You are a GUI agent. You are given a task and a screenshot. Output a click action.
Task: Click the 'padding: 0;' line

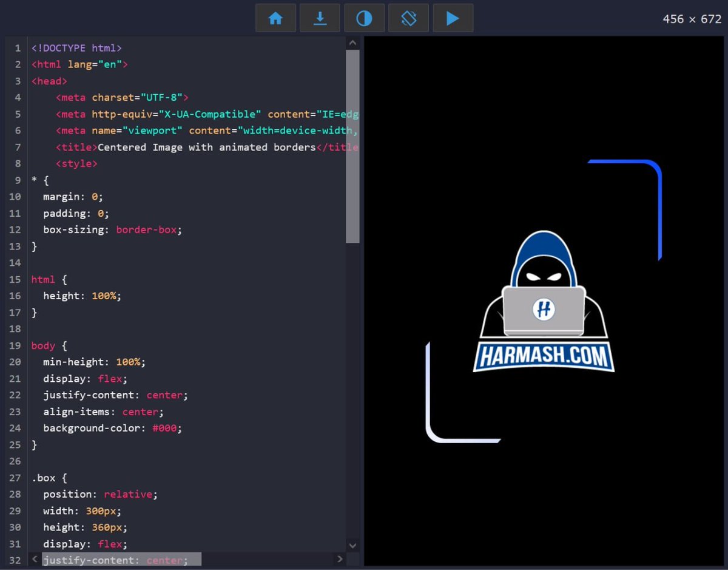(76, 213)
